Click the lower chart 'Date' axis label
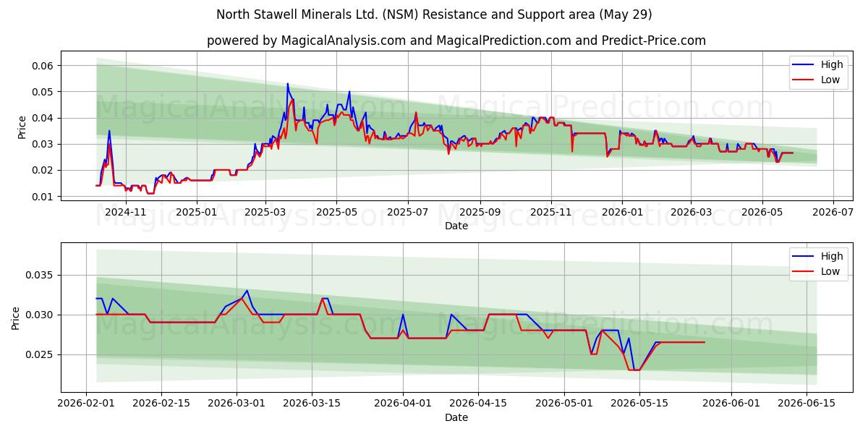 coord(456,417)
